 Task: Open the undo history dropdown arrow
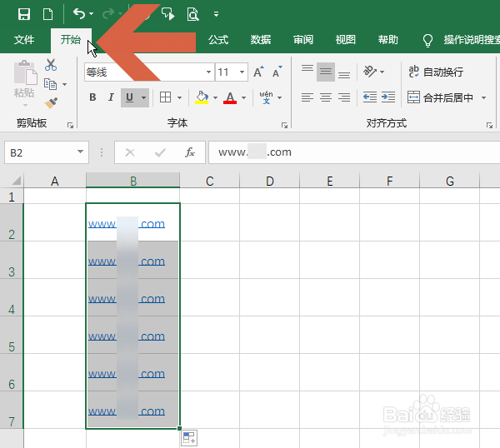pos(91,13)
